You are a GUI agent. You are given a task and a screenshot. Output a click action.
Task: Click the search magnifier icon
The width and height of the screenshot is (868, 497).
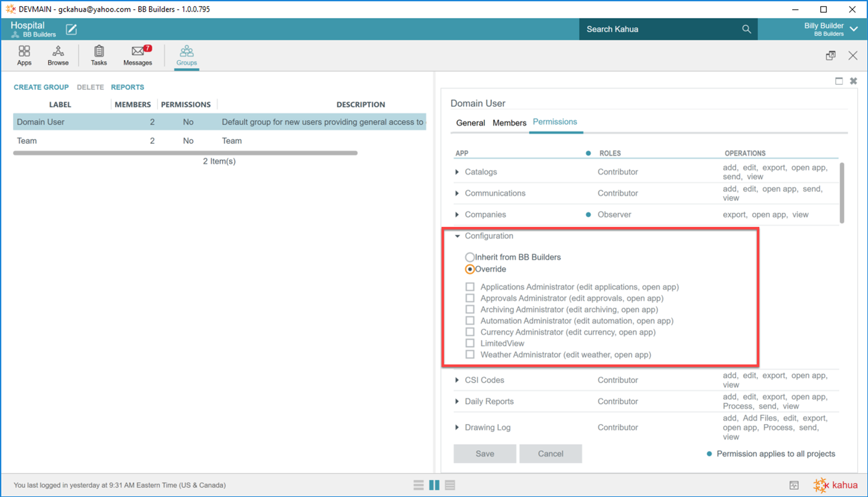pyautogui.click(x=746, y=29)
